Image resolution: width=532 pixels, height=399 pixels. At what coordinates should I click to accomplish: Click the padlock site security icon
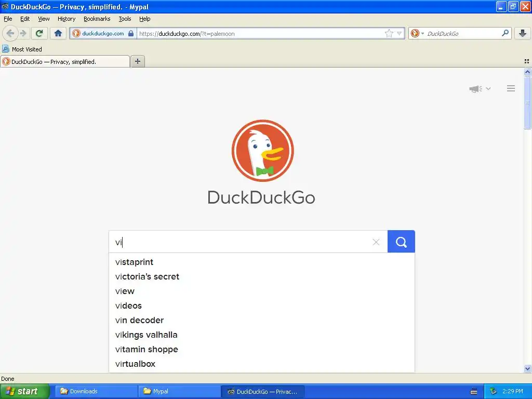[130, 33]
